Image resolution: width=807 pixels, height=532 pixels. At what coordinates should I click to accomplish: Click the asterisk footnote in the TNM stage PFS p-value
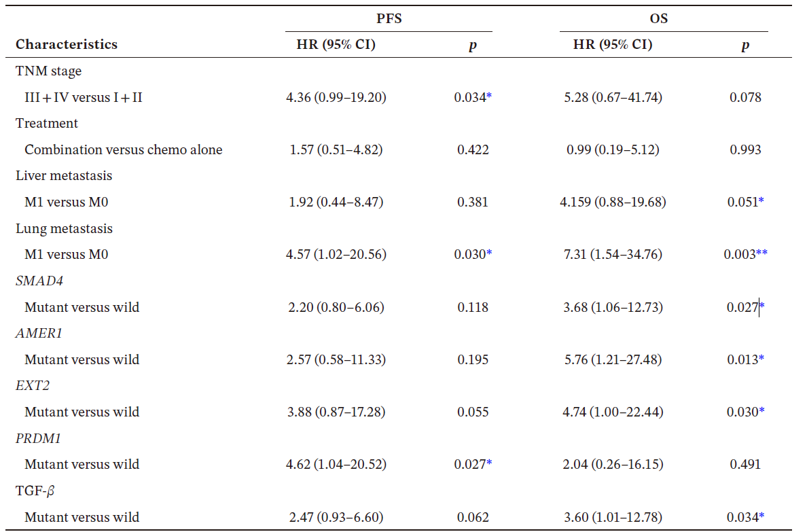point(489,96)
